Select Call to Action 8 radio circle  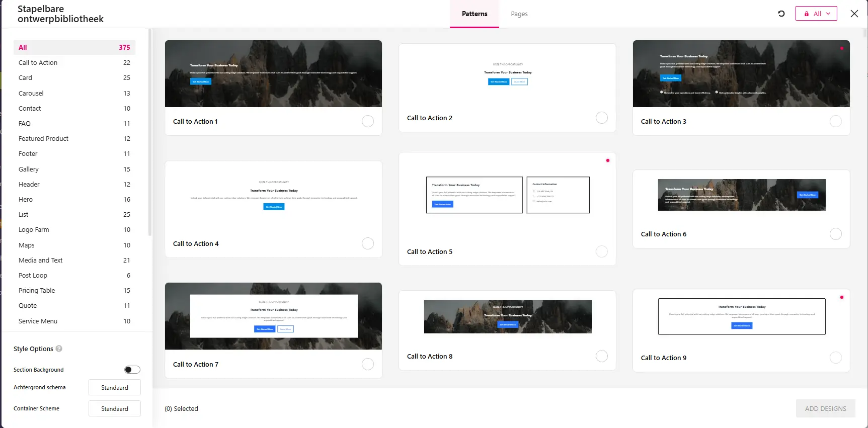pyautogui.click(x=602, y=356)
